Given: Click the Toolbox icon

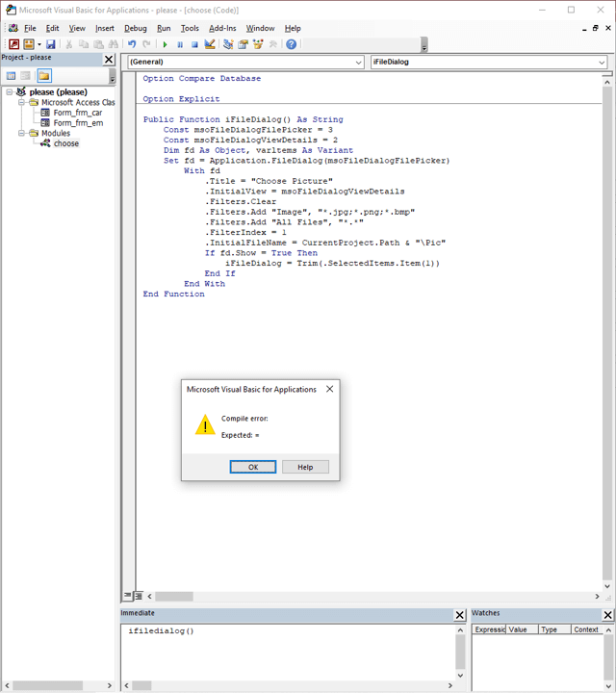Looking at the screenshot, I should coord(273,44).
